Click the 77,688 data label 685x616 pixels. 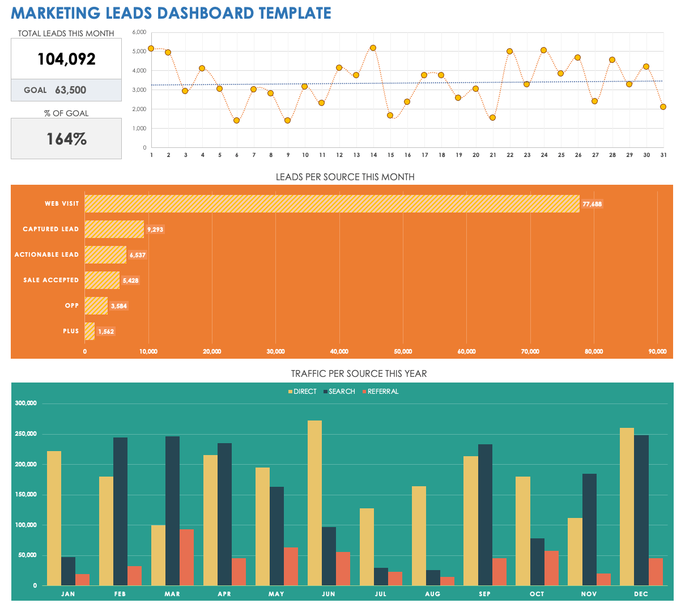[592, 204]
